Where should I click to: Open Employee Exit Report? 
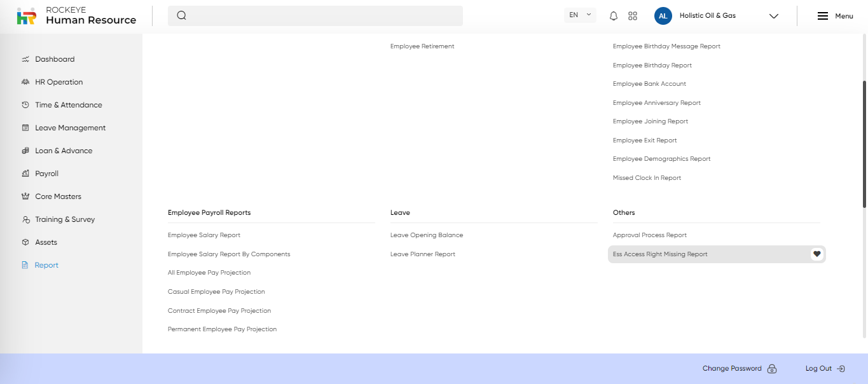coord(645,141)
